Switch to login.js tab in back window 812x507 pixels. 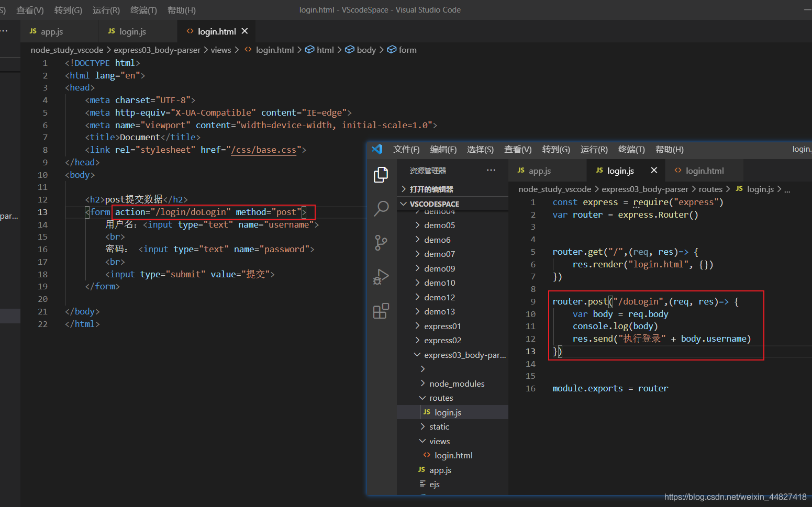click(138, 31)
